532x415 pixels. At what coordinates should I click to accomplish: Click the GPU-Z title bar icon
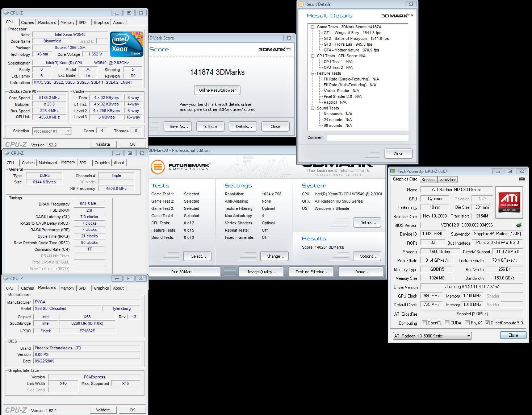point(393,171)
